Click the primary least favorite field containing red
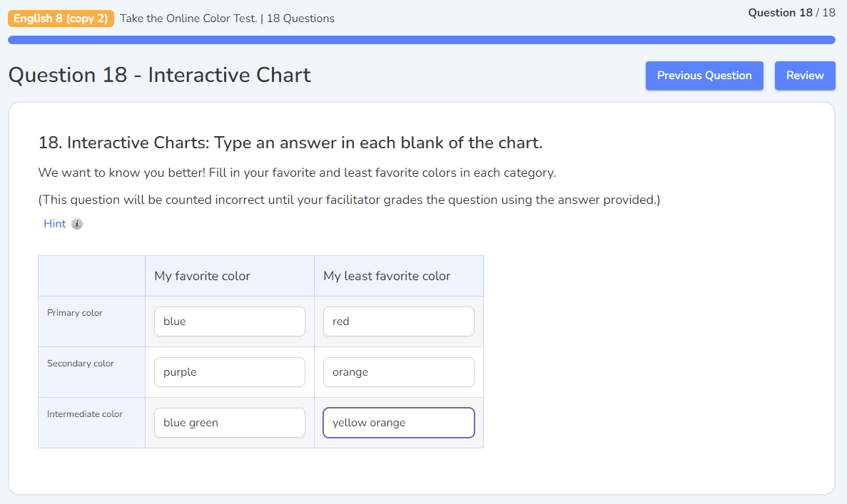The width and height of the screenshot is (847, 504). tap(399, 322)
